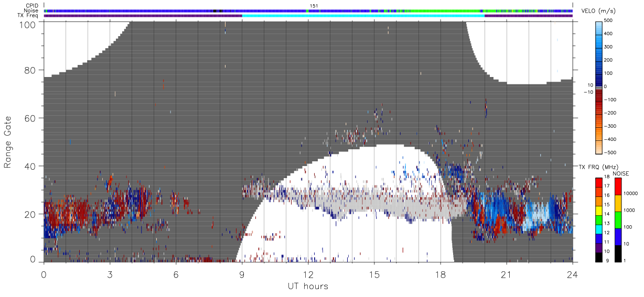The image size is (644, 297).
Task: Click UT hour 12 tick label
Action: pos(308,274)
